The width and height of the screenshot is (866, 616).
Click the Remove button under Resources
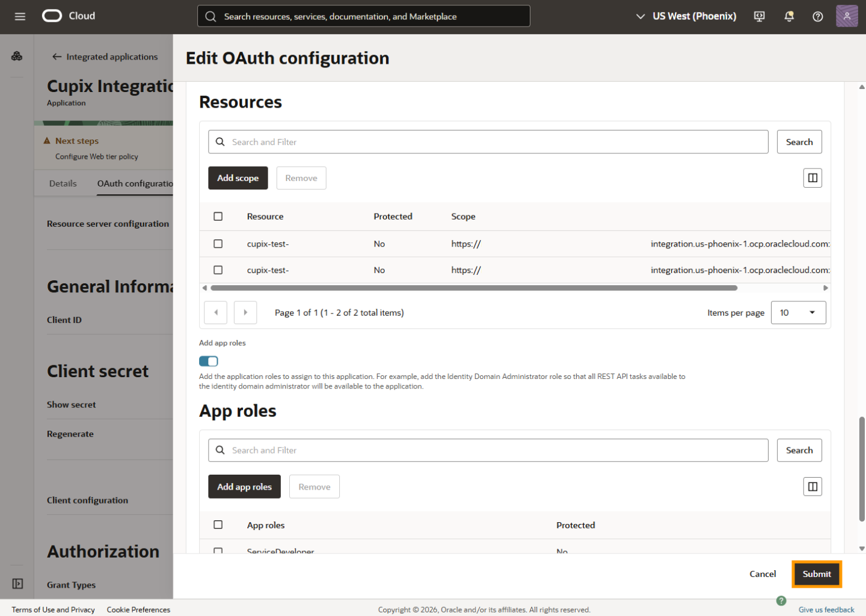(x=301, y=178)
